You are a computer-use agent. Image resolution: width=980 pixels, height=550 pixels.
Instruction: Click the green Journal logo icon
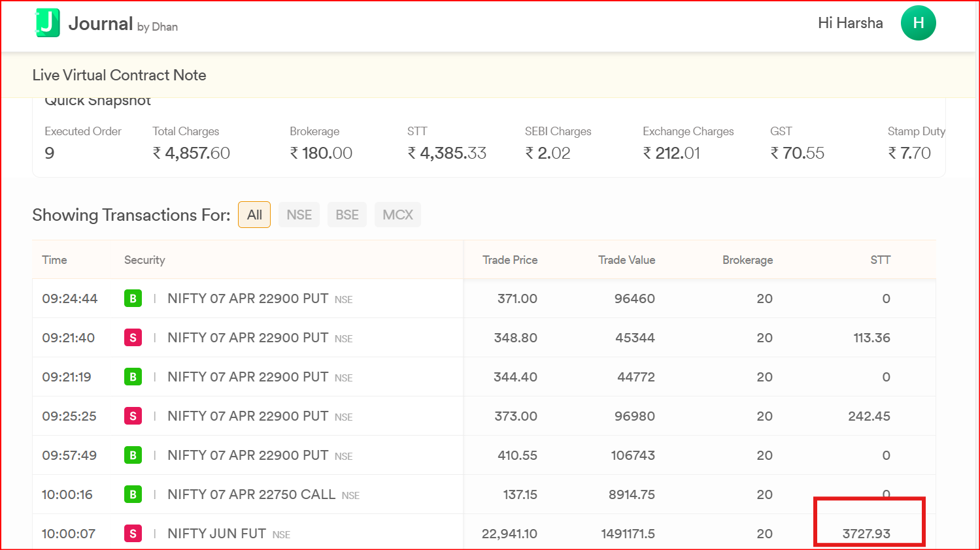(x=47, y=23)
